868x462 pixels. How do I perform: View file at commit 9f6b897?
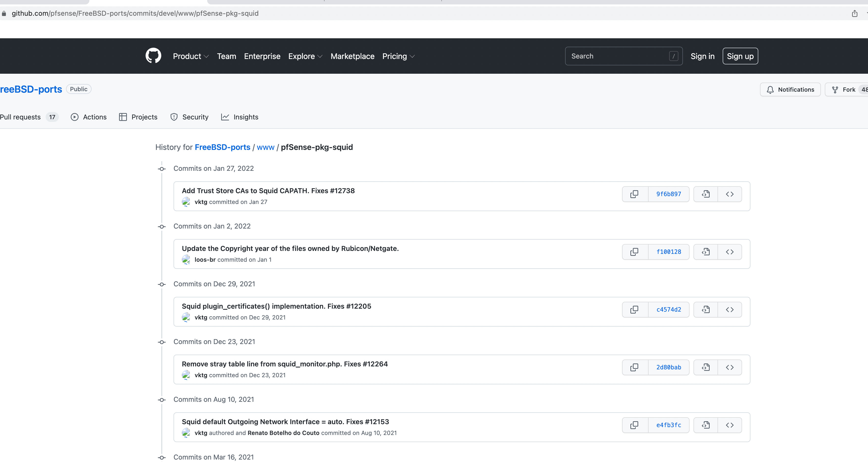pos(705,194)
